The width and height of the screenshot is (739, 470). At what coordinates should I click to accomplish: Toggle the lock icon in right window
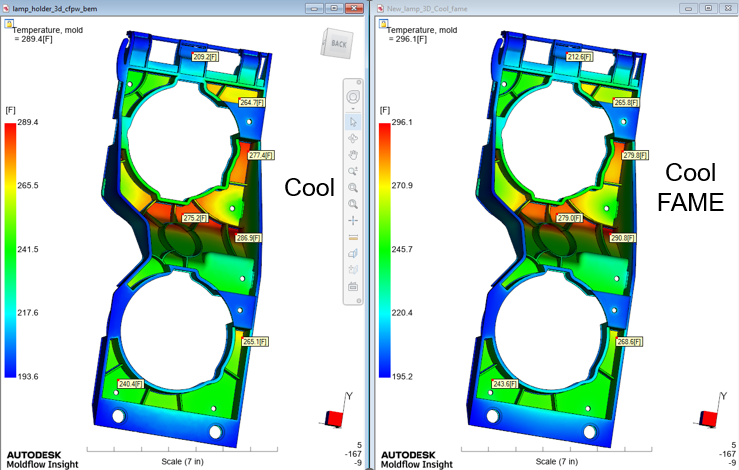coord(384,24)
